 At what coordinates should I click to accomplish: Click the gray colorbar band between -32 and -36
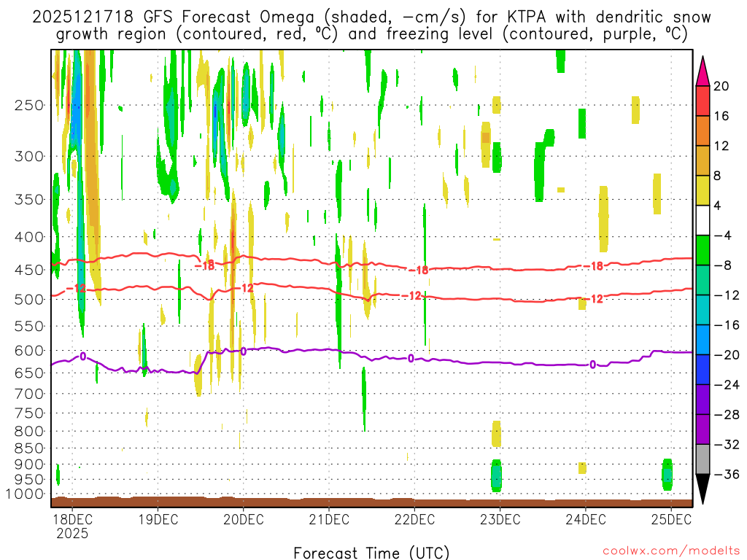(703, 459)
